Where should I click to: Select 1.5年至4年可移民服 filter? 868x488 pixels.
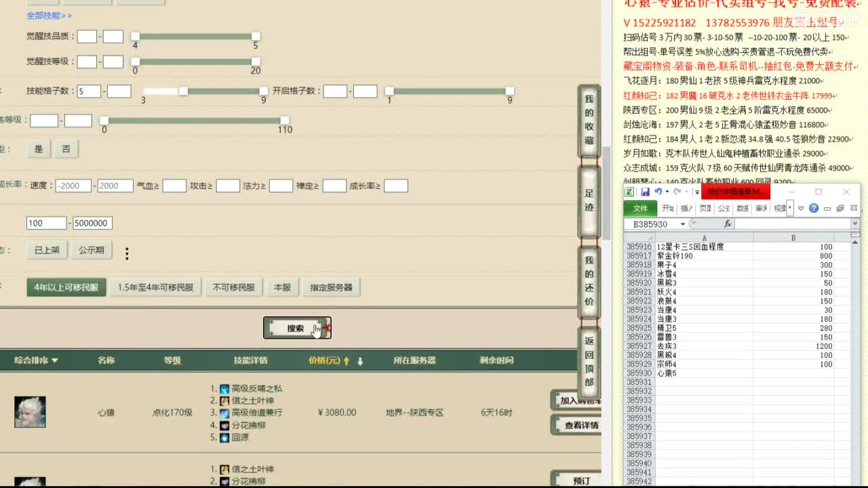point(155,287)
